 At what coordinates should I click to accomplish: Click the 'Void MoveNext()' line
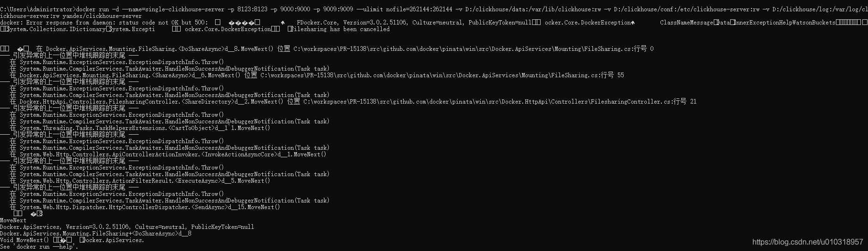[x=25, y=240]
